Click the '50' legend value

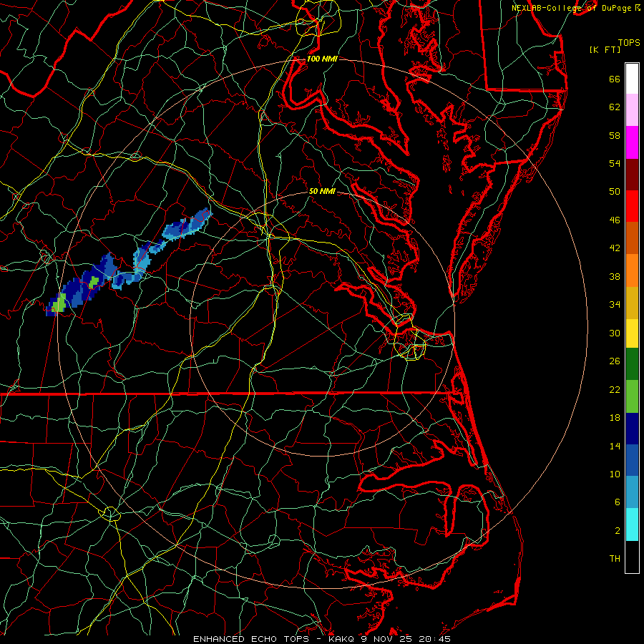[615, 191]
